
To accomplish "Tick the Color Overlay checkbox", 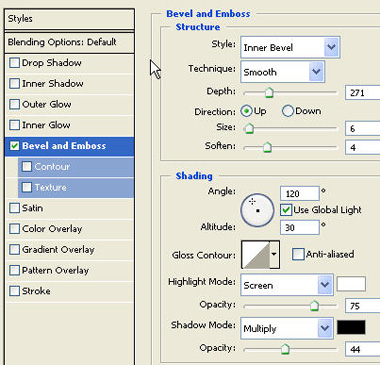I will (14, 229).
